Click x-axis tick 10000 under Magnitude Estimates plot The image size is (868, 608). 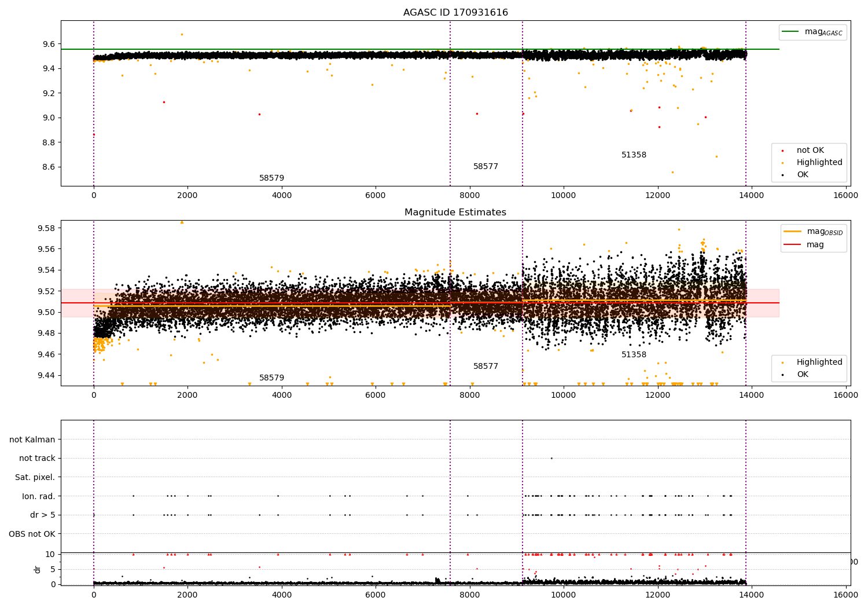click(x=564, y=395)
